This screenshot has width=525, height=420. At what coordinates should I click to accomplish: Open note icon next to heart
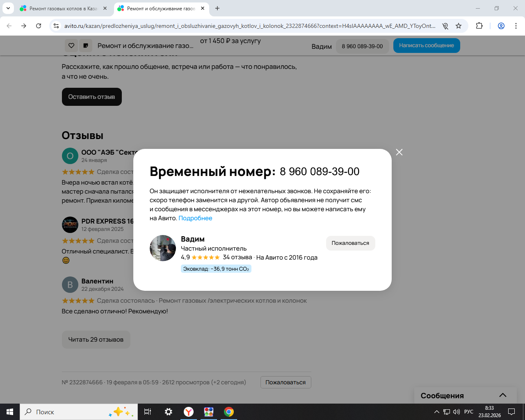pyautogui.click(x=86, y=46)
